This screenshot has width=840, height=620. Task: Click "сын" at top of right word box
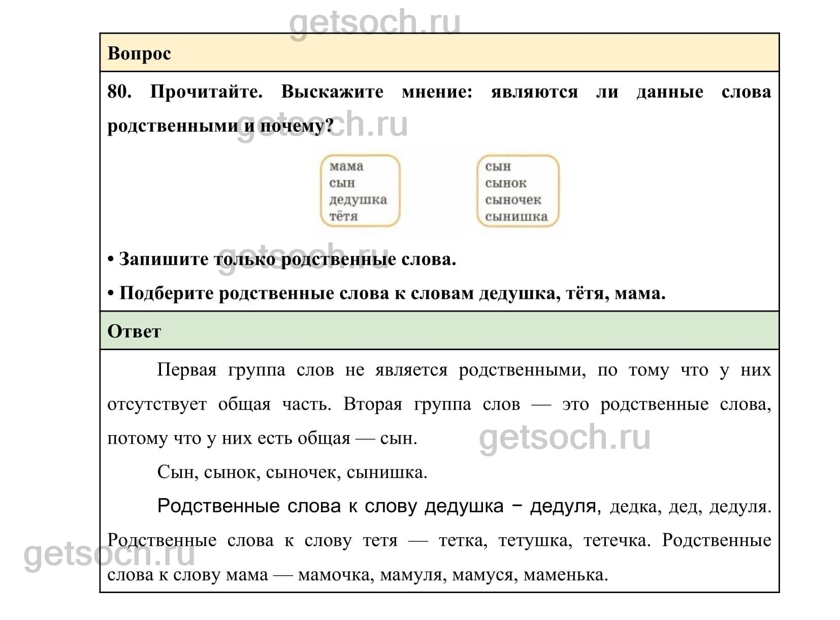pos(498,167)
